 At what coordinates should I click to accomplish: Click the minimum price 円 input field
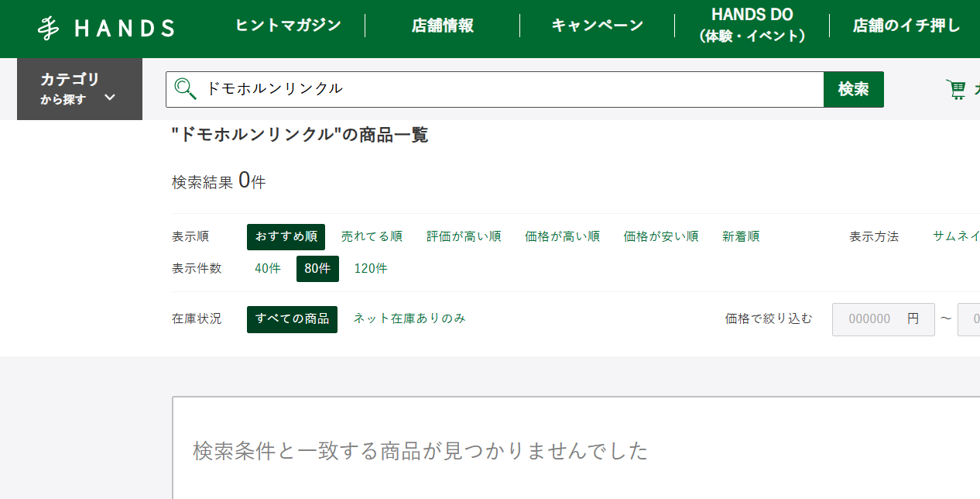point(883,319)
